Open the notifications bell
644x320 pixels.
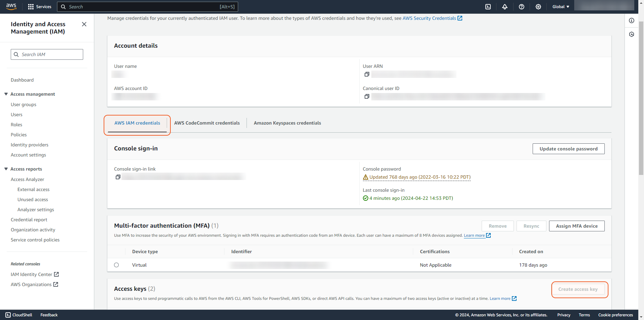tap(505, 7)
